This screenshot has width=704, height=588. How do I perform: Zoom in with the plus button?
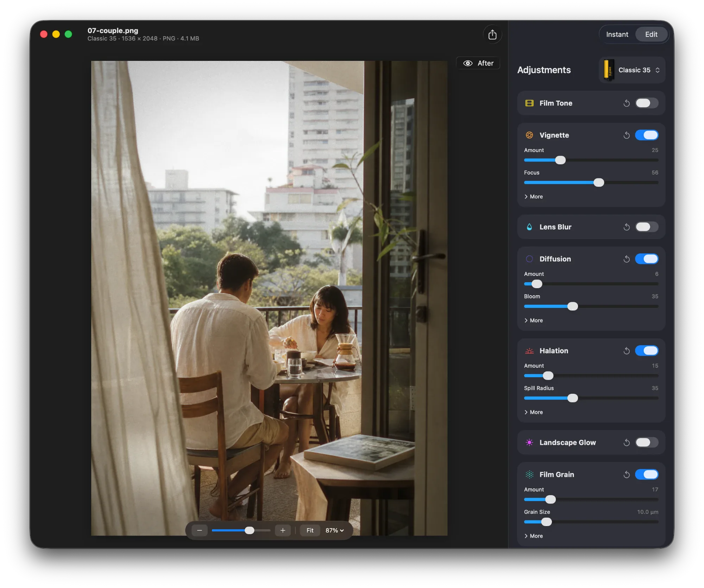pyautogui.click(x=283, y=530)
